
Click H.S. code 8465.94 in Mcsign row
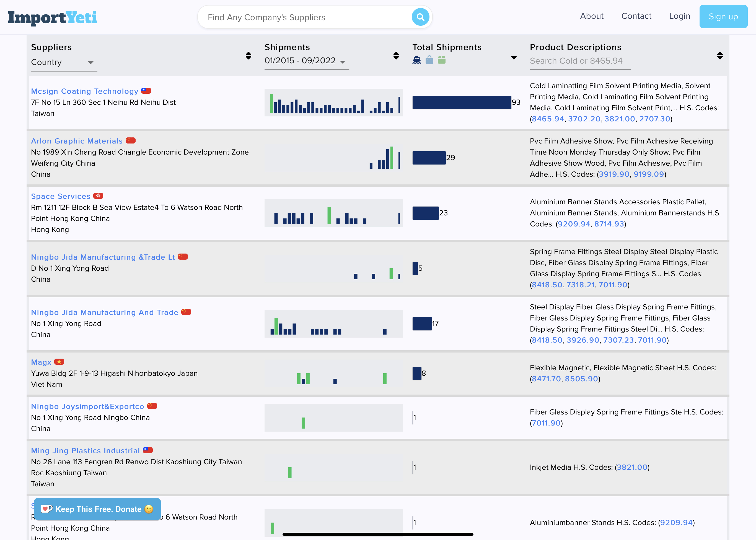click(548, 119)
